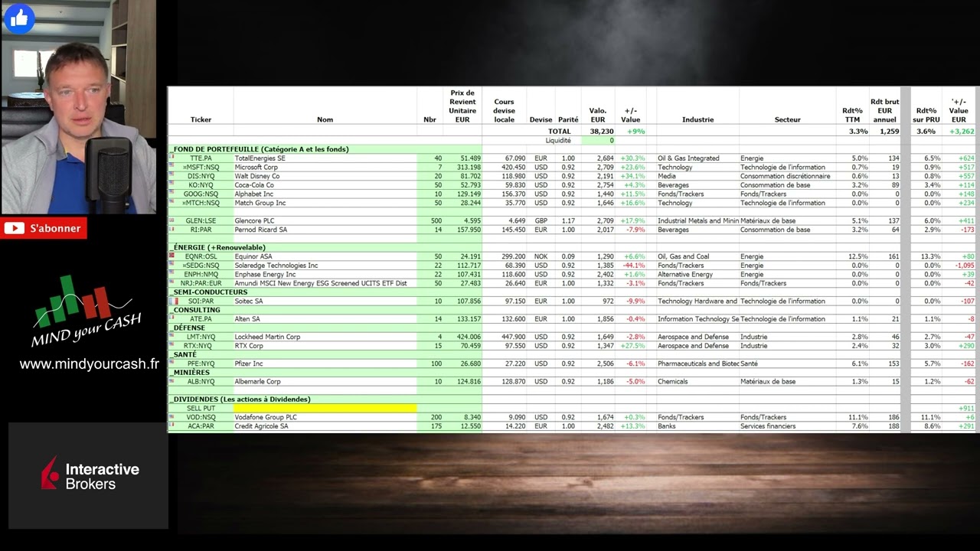Click the DIS:NYQ ticker cell
980x551 pixels.
pyautogui.click(x=201, y=176)
